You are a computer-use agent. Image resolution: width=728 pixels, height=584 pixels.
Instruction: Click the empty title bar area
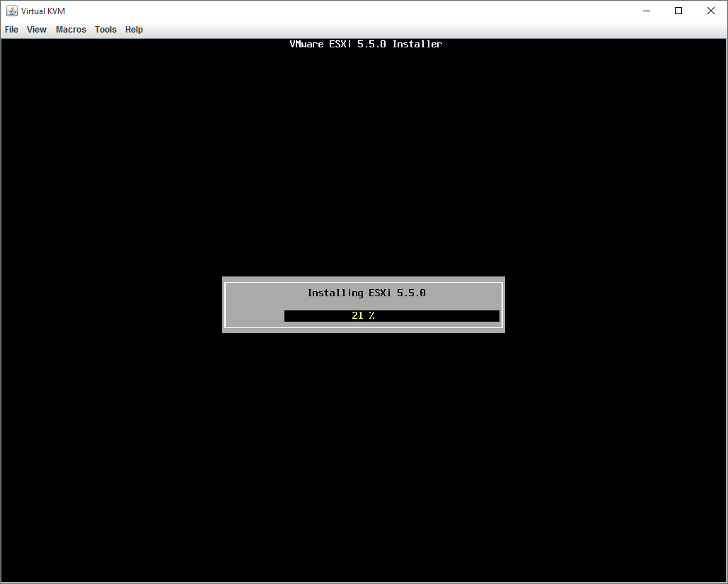(x=354, y=11)
